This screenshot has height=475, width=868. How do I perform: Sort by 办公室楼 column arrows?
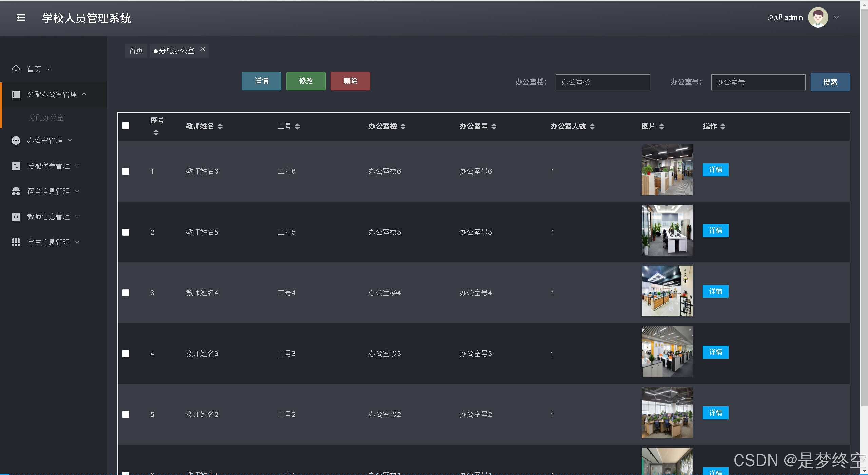click(x=403, y=126)
